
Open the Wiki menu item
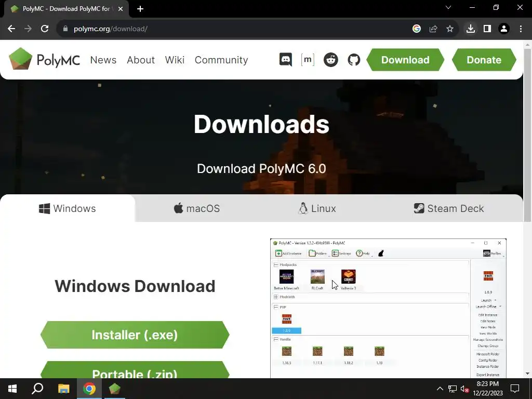(x=175, y=60)
